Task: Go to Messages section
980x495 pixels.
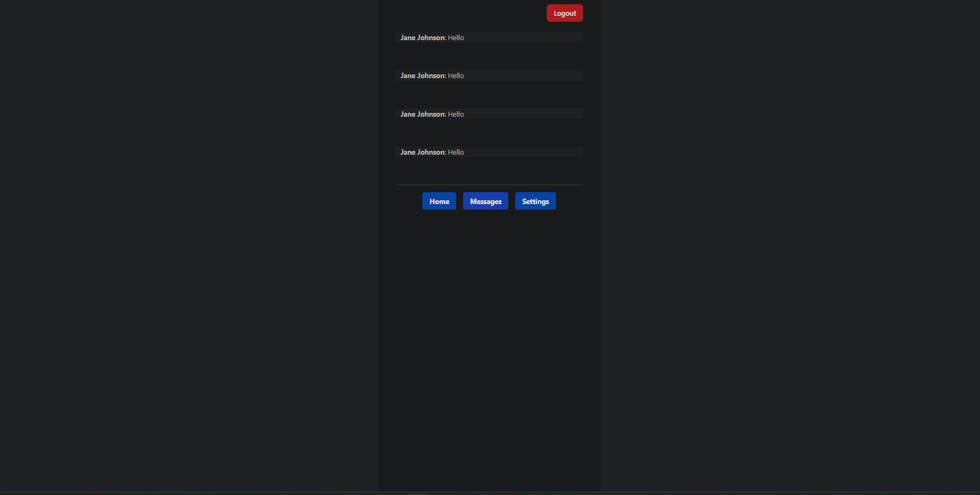Action: pos(485,201)
